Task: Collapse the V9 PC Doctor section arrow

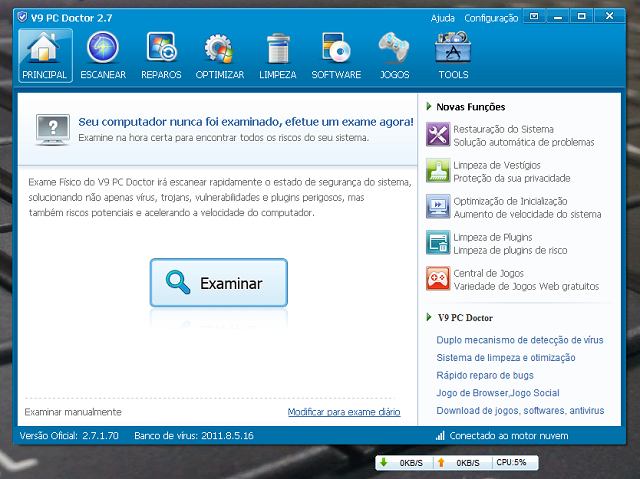Action: click(x=429, y=317)
